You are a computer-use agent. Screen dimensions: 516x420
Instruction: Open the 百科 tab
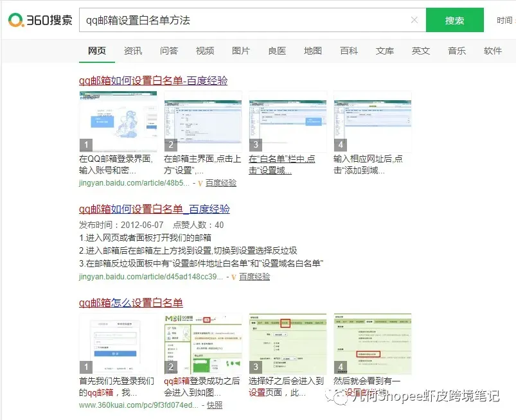(x=349, y=51)
